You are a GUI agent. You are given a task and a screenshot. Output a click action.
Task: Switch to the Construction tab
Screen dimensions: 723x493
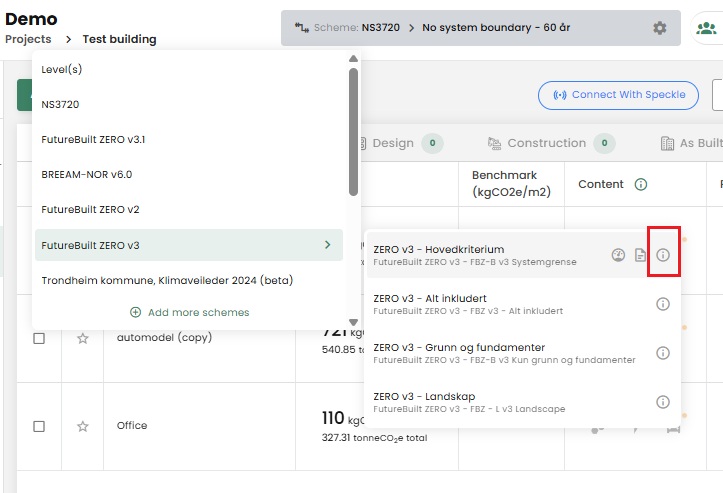(546, 143)
